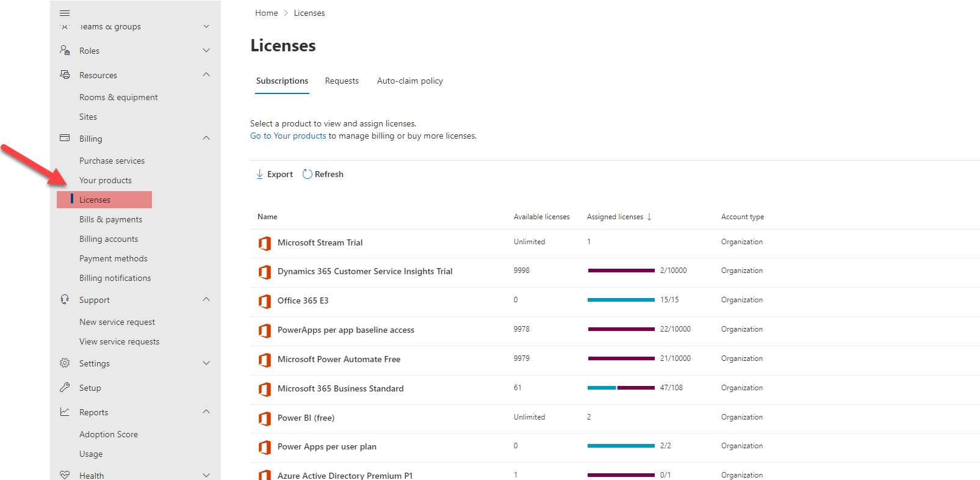Image resolution: width=980 pixels, height=480 pixels.
Task: Click the Settings gear icon
Action: point(65,363)
